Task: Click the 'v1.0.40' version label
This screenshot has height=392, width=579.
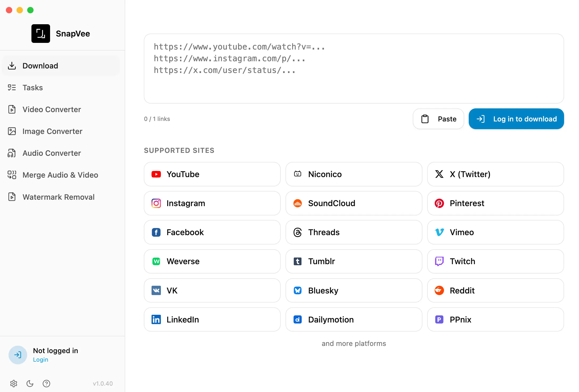Action: point(103,383)
